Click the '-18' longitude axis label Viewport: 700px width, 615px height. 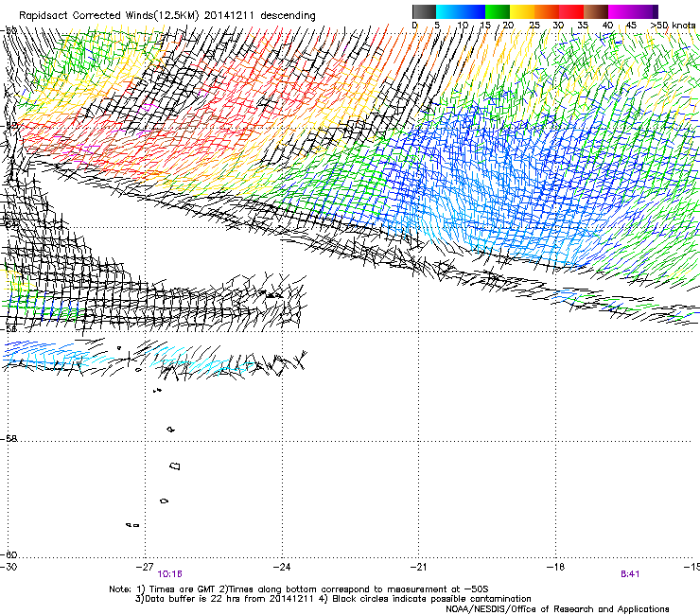click(x=555, y=567)
